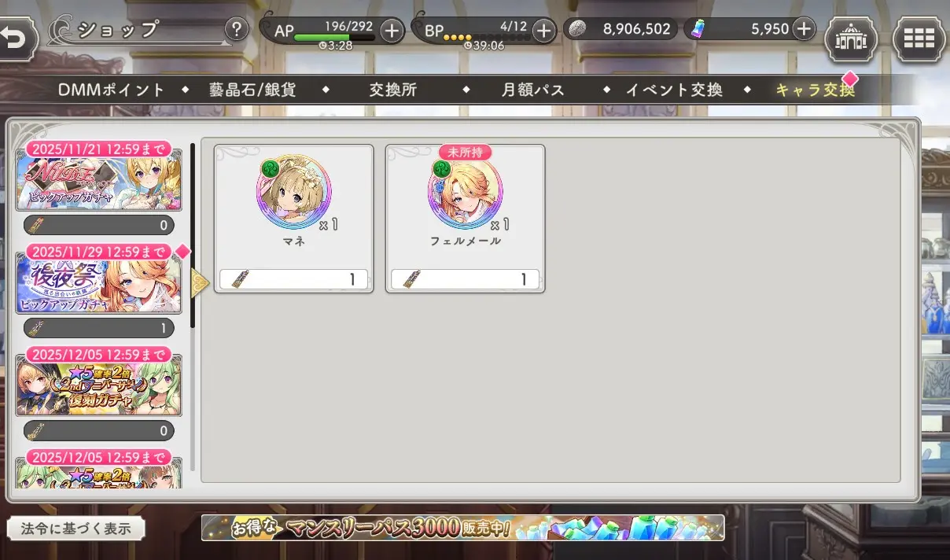Select the 後夜祭 pickup gacha banner

(99, 286)
